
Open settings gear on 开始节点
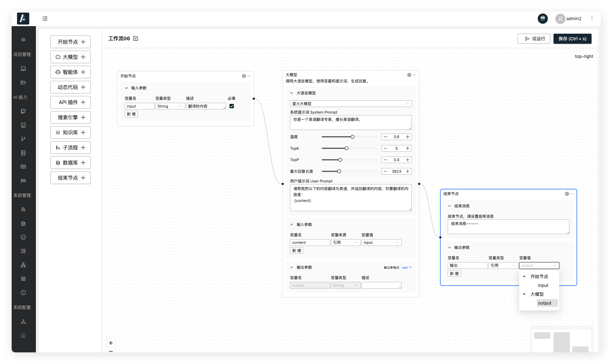244,76
